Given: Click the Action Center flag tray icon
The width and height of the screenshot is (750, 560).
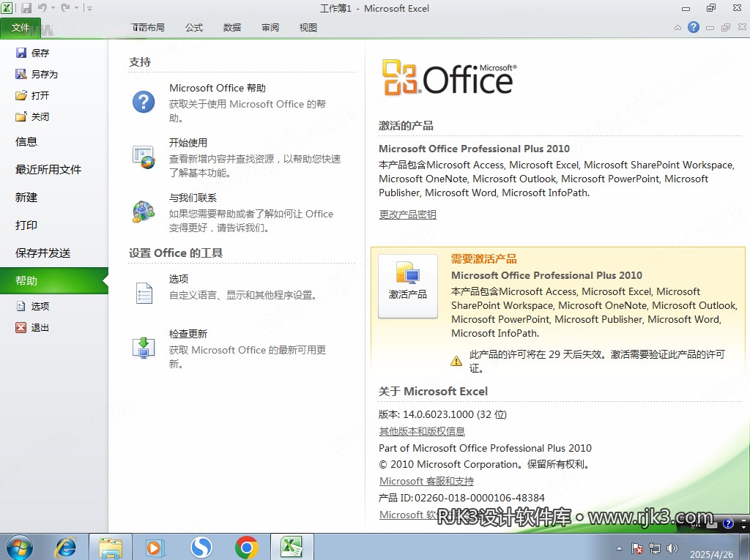Looking at the screenshot, I should [637, 548].
